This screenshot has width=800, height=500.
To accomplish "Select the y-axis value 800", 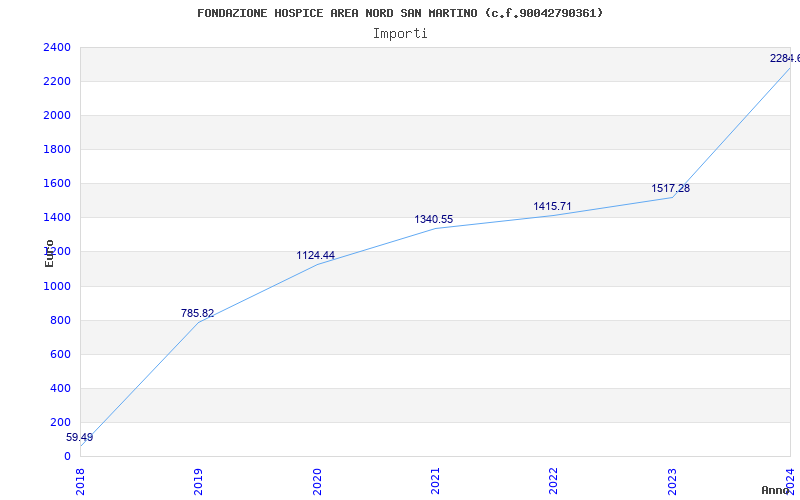I will 60,320.
